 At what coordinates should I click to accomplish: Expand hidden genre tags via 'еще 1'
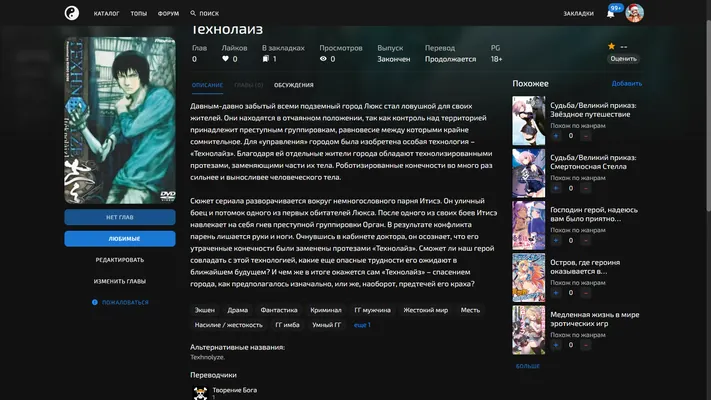click(x=362, y=325)
